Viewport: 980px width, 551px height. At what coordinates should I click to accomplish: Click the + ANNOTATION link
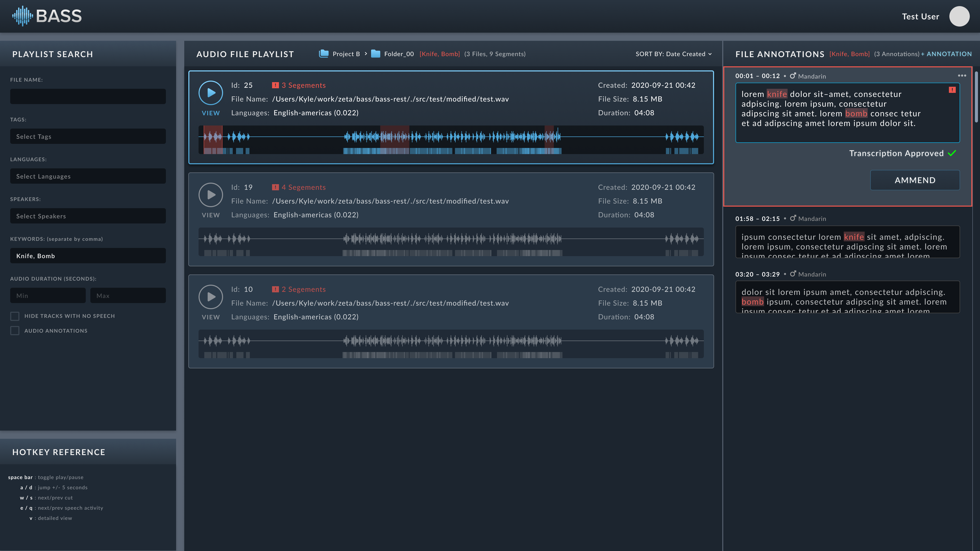946,54
